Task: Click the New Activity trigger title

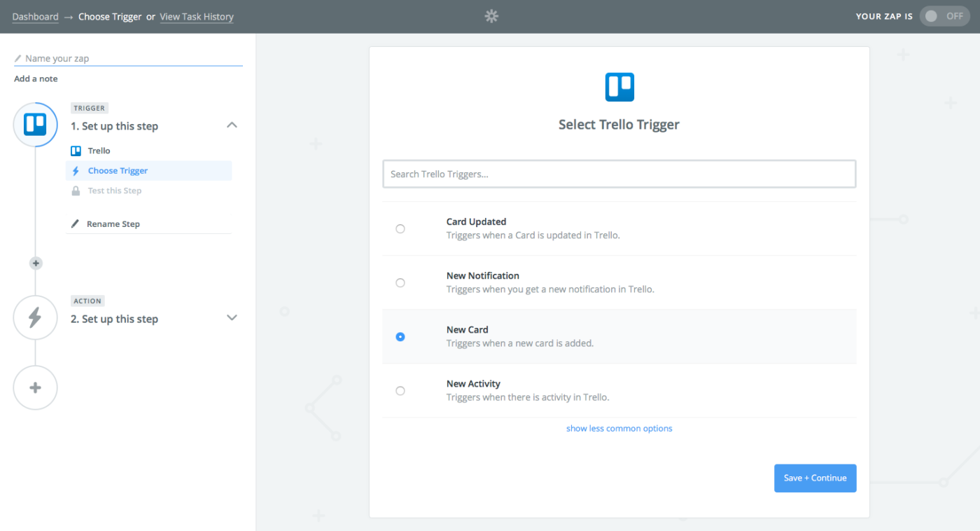Action: coord(473,384)
